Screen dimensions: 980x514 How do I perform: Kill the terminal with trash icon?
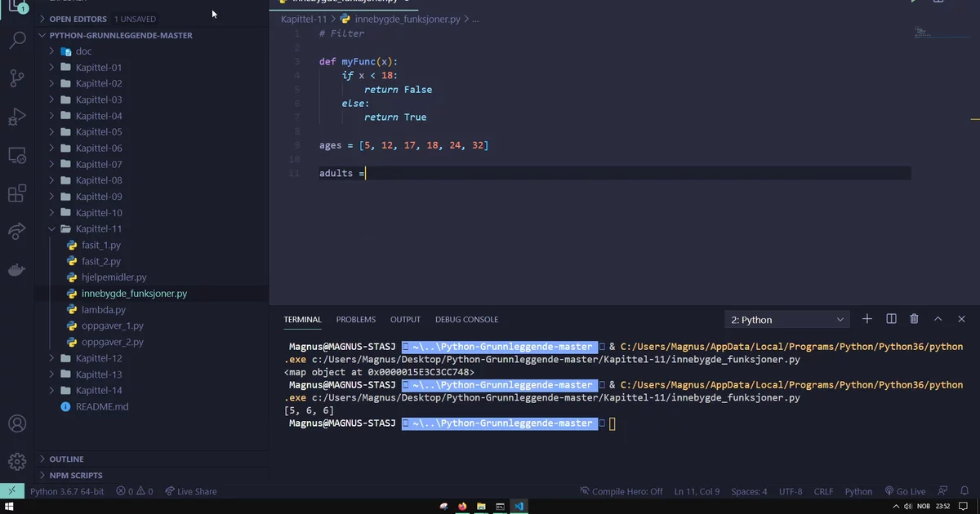point(914,319)
